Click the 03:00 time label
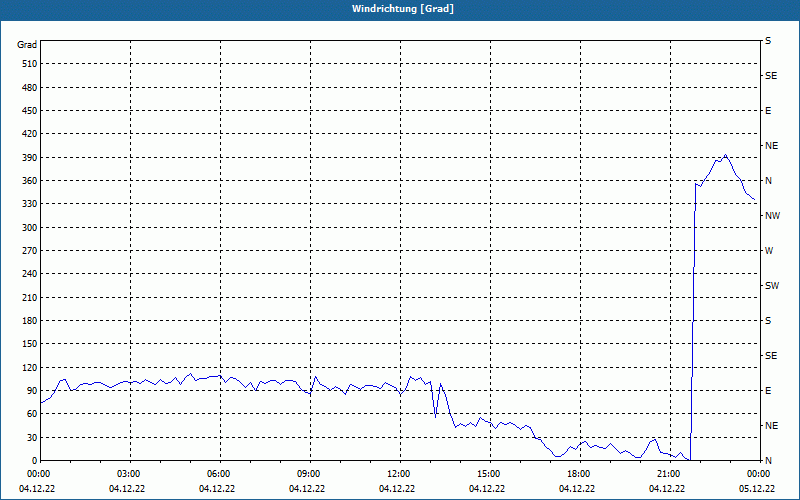 [x=130, y=474]
